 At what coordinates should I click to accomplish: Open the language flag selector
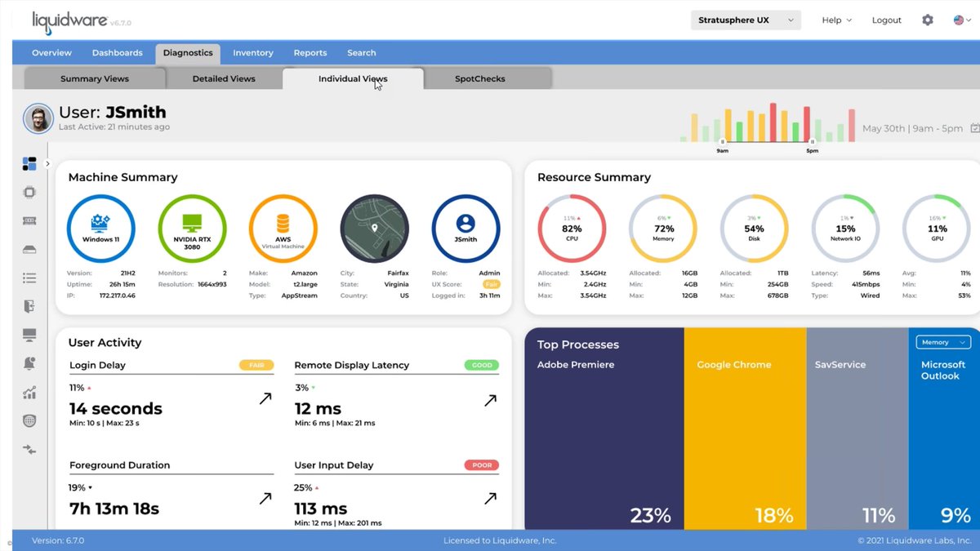963,20
